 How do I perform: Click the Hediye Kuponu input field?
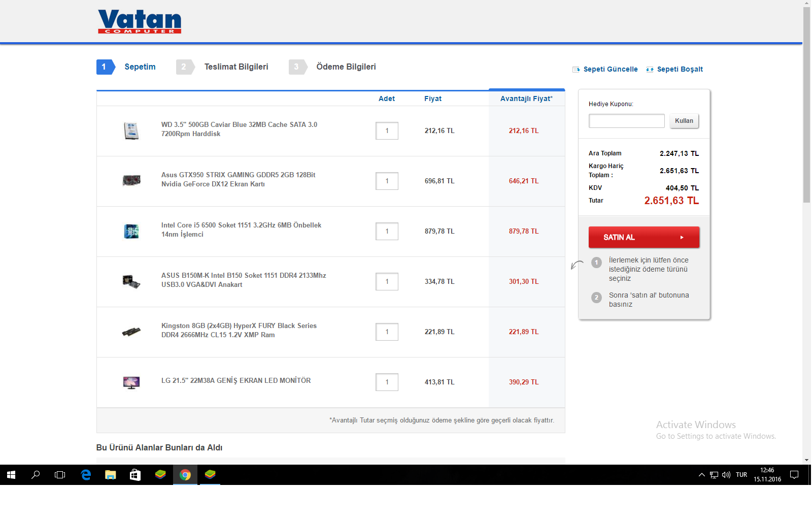click(x=627, y=121)
